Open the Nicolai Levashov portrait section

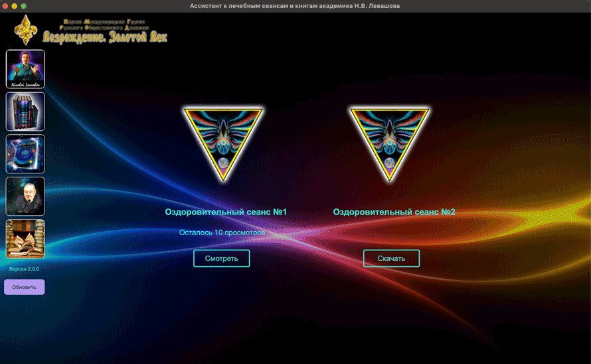(25, 69)
